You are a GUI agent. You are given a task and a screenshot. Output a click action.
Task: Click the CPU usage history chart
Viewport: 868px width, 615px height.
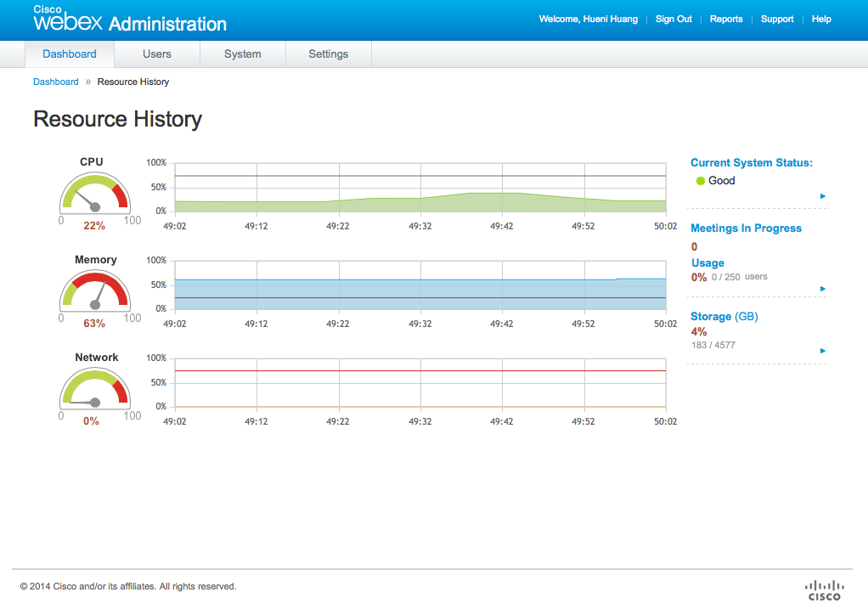point(420,188)
